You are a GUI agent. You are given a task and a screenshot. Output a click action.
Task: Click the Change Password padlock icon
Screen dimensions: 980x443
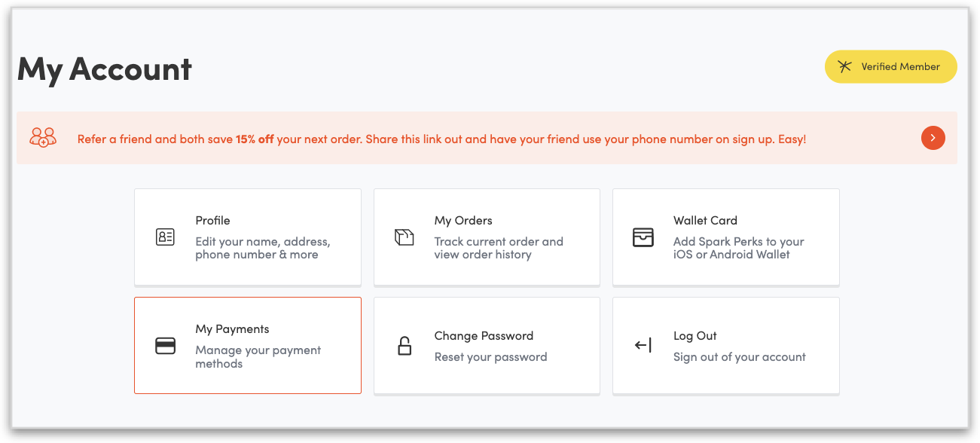pyautogui.click(x=405, y=346)
